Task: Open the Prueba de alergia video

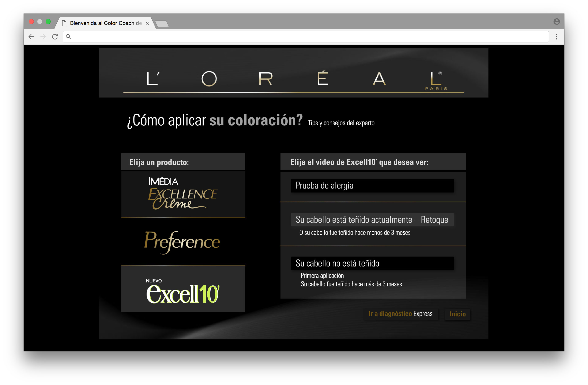Action: [372, 186]
